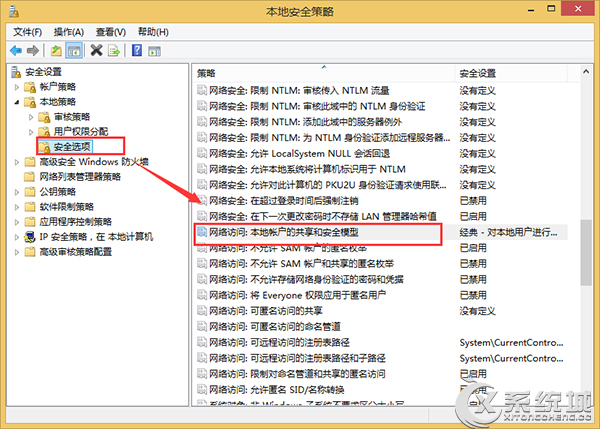Expand the 用户权限分配 tree node
The height and width of the screenshot is (429, 600).
(31, 132)
